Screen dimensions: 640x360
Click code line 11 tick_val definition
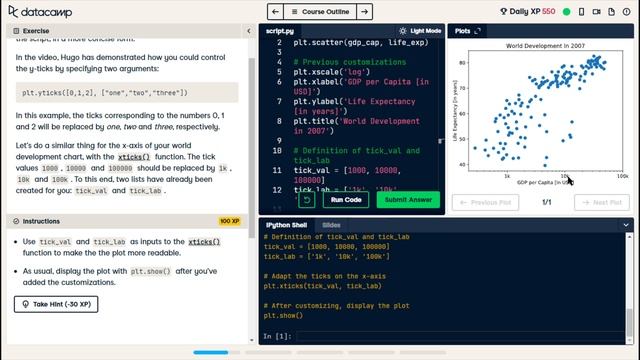[347, 175]
